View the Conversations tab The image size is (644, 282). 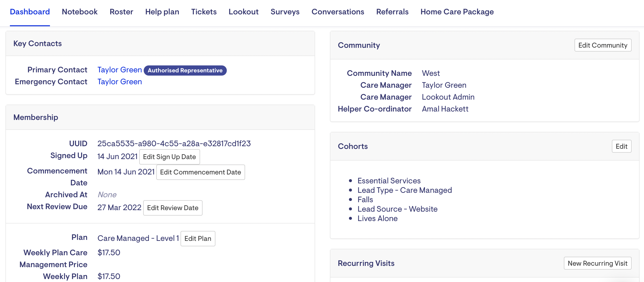pyautogui.click(x=338, y=12)
